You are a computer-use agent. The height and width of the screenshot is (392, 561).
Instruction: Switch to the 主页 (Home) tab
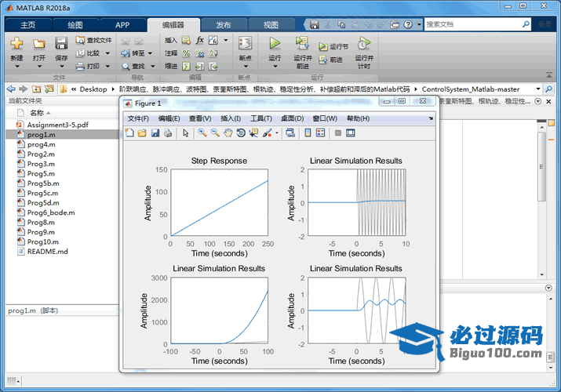pyautogui.click(x=28, y=25)
